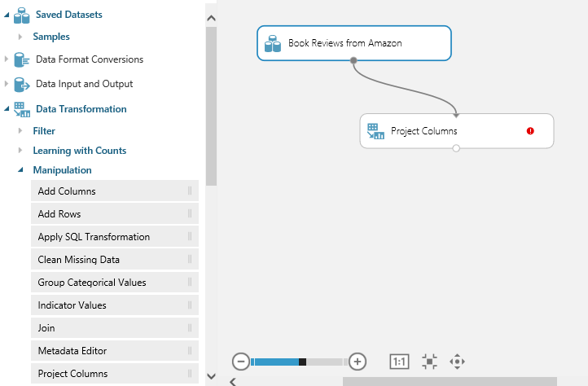The height and width of the screenshot is (386, 588).
Task: Zoom in with the plus button
Action: coord(358,362)
